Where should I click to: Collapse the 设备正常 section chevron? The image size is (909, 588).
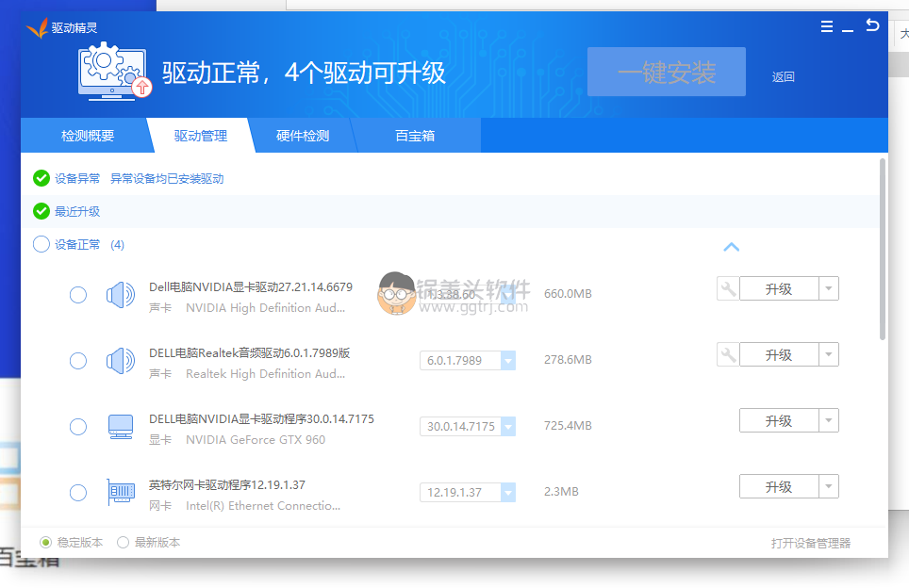click(x=732, y=248)
